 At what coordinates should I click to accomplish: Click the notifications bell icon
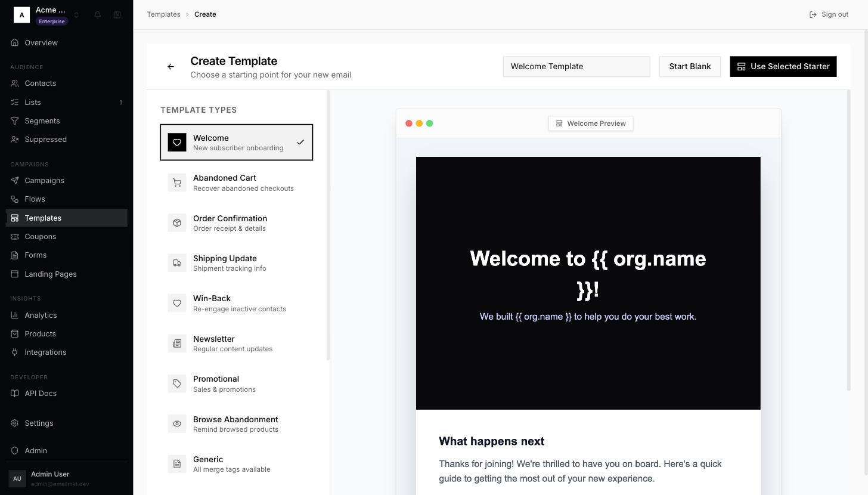tap(98, 15)
